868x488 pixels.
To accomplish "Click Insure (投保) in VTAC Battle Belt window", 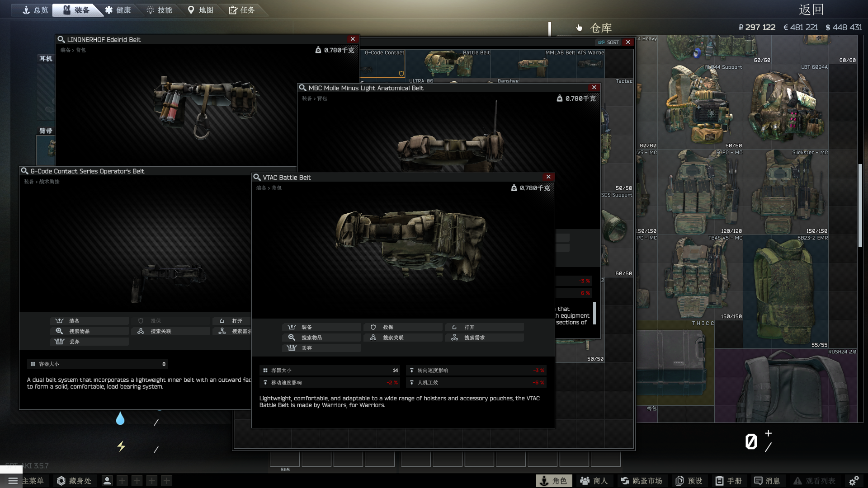I will [x=402, y=327].
